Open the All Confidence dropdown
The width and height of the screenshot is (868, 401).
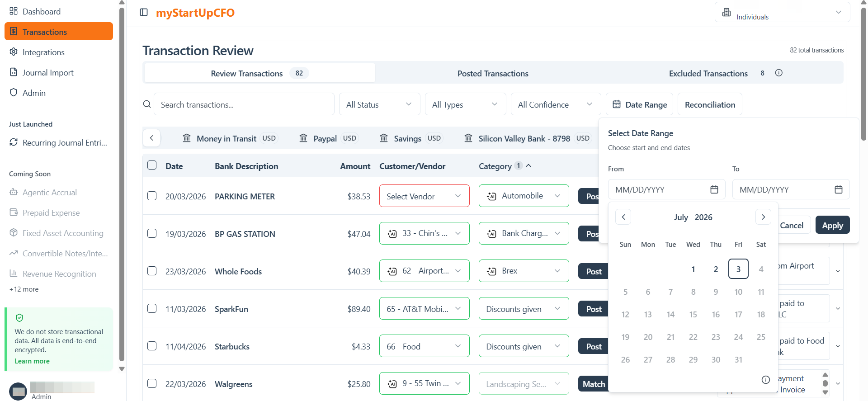556,104
